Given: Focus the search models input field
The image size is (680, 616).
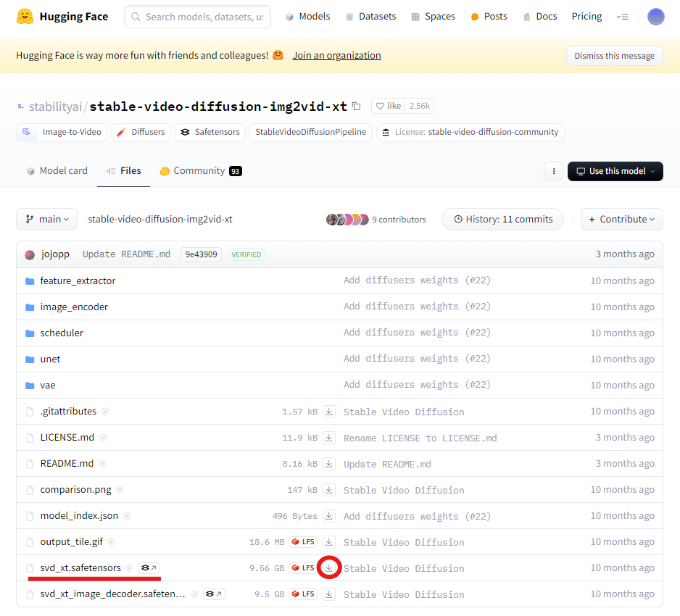Looking at the screenshot, I should coord(198,17).
